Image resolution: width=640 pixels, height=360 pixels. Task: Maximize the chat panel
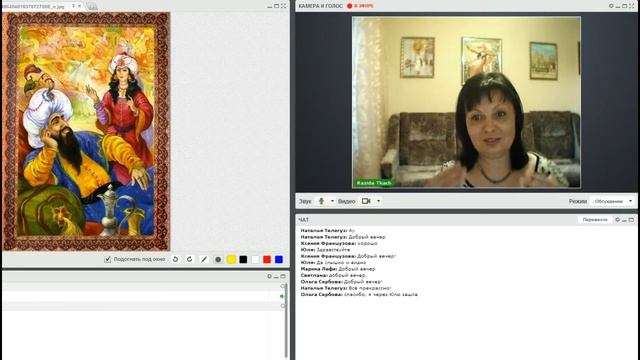tap(631, 220)
